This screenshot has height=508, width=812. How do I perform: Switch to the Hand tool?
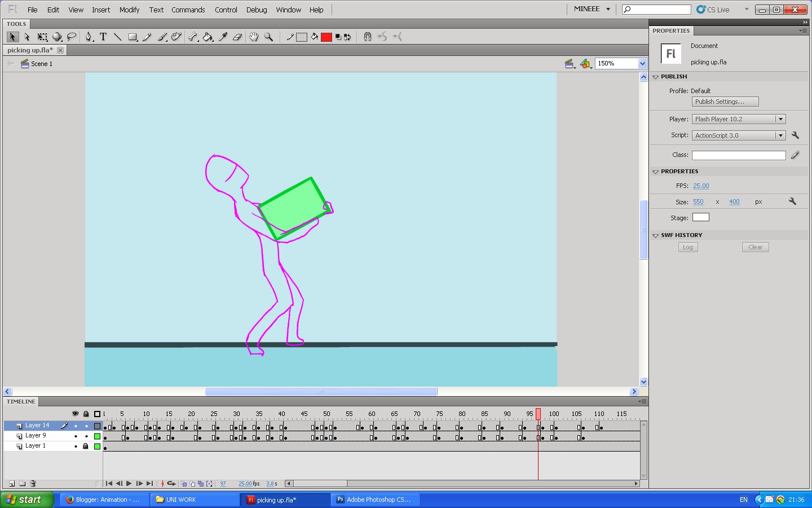click(254, 37)
